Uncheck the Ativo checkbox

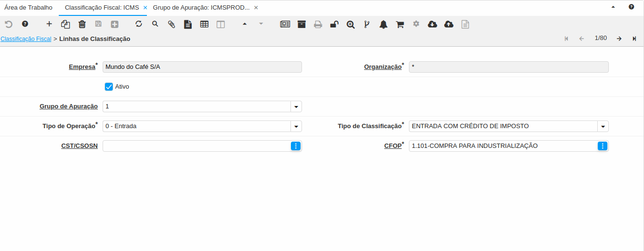pos(109,87)
